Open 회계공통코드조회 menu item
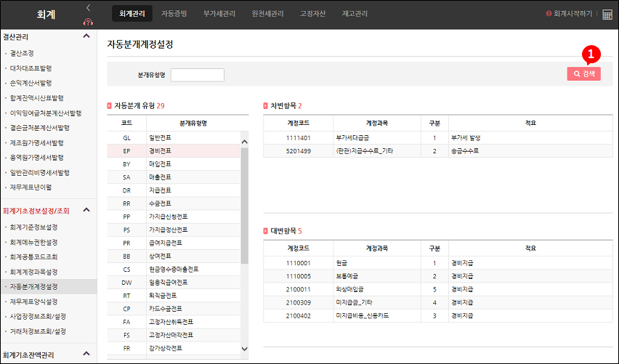619x364 pixels. tap(33, 257)
